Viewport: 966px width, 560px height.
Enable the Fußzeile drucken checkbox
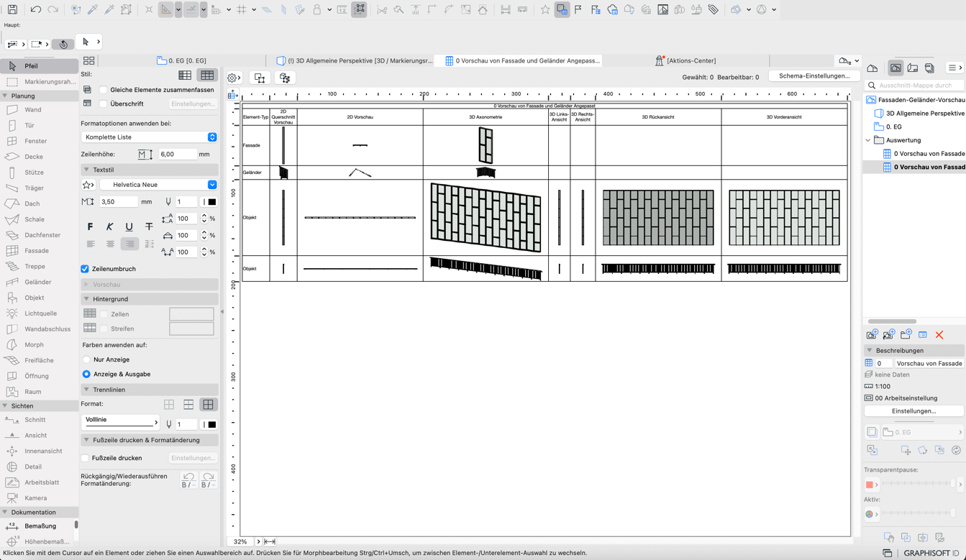click(x=85, y=458)
